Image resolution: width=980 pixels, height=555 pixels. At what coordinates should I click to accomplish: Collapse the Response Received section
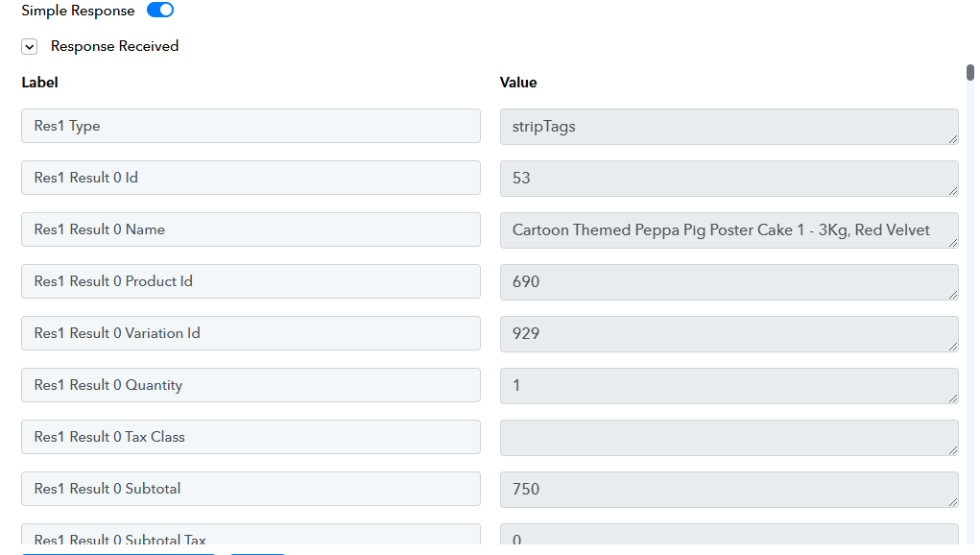coord(30,47)
